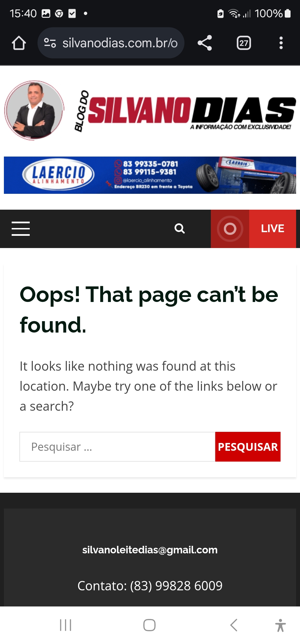Click the Blog do Silvano Dias logo
Image resolution: width=300 pixels, height=644 pixels.
point(185,111)
